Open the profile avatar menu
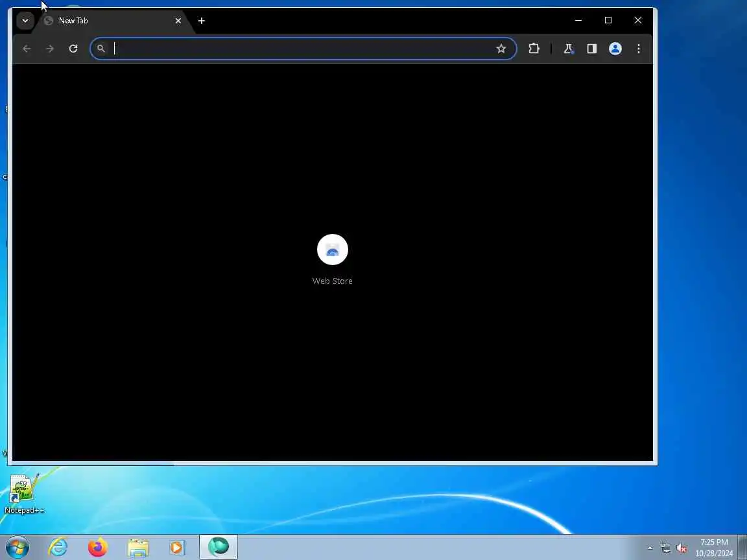747x560 pixels. [615, 49]
